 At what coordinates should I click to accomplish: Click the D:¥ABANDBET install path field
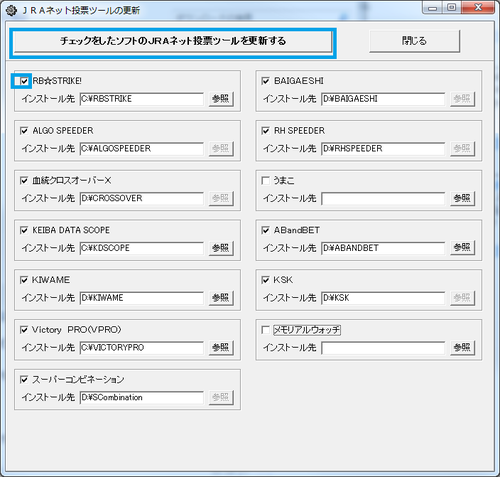383,248
